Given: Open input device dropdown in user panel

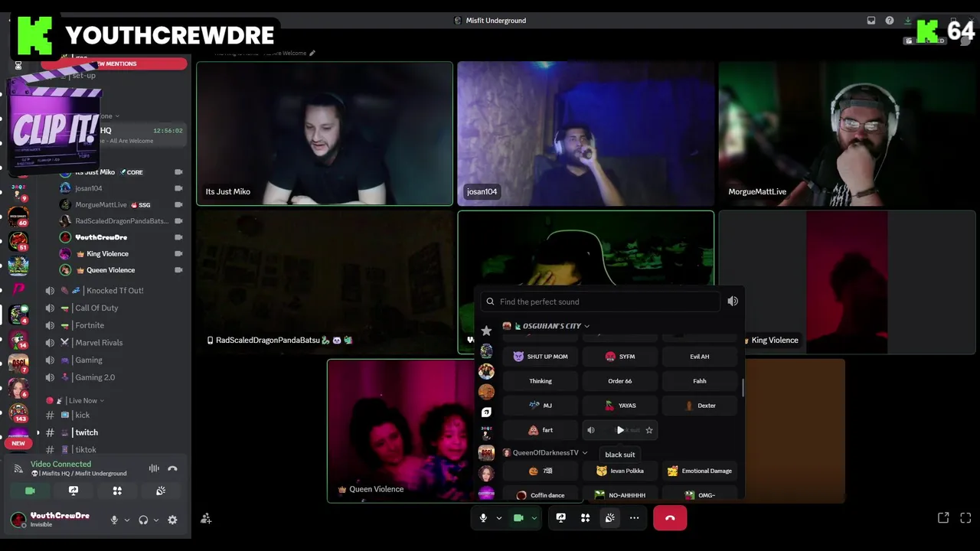Looking at the screenshot, I should click(127, 520).
